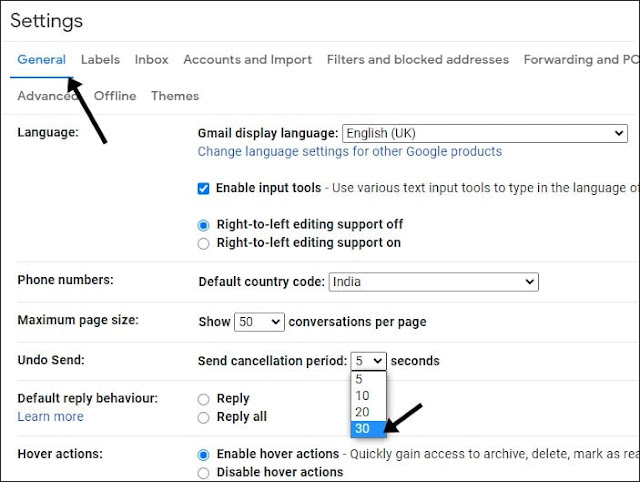This screenshot has width=640, height=482.
Task: Select Reply all as default behaviour
Action: click(x=203, y=418)
